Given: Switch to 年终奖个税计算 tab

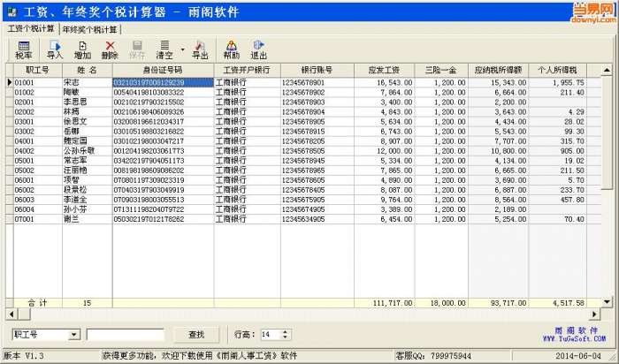Looking at the screenshot, I should coord(90,29).
